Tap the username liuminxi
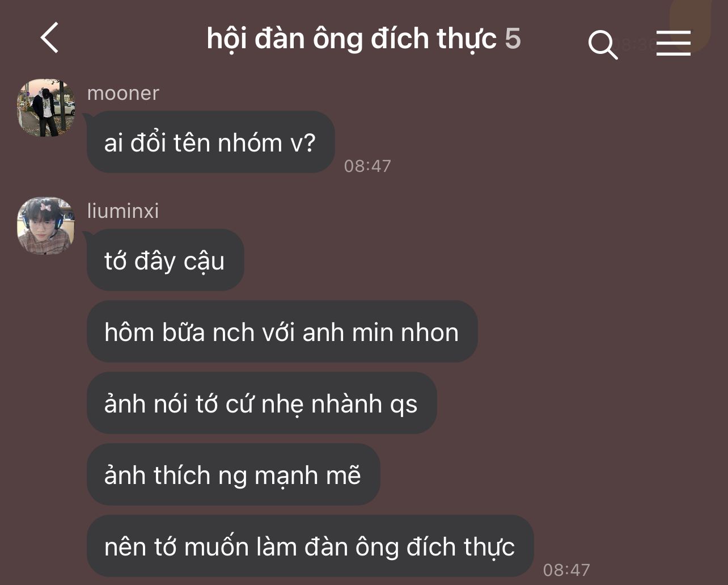The image size is (728, 585). tap(123, 211)
